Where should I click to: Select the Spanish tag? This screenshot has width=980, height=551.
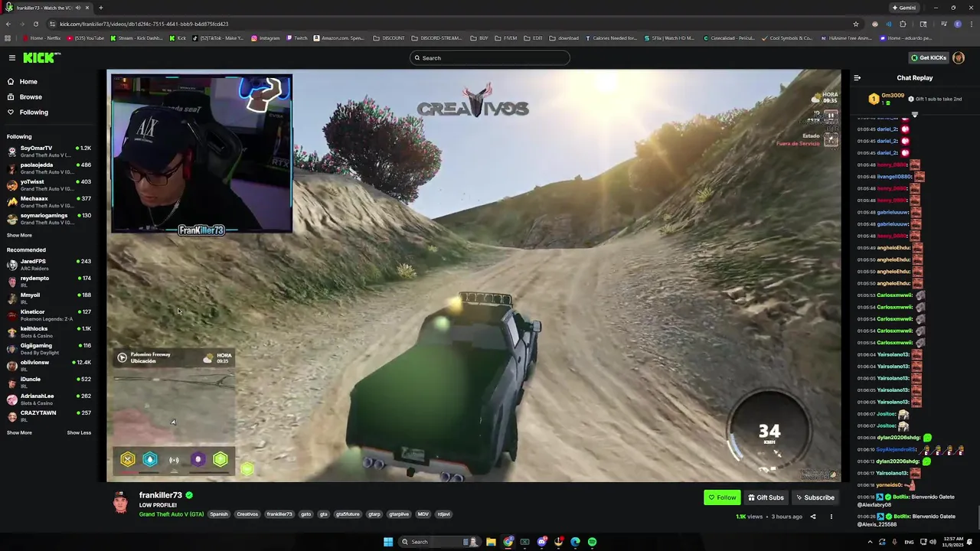click(x=219, y=514)
